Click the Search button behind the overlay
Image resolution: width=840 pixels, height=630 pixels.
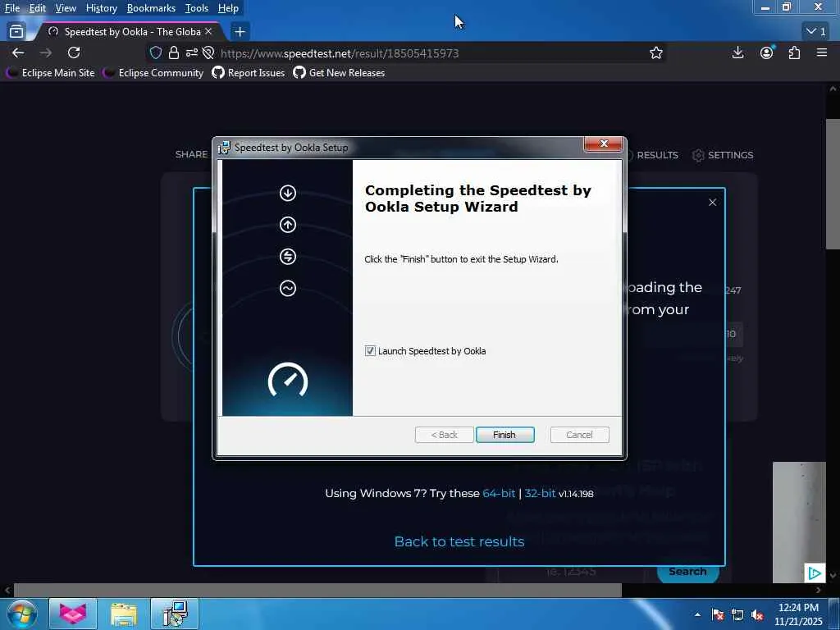(x=687, y=572)
